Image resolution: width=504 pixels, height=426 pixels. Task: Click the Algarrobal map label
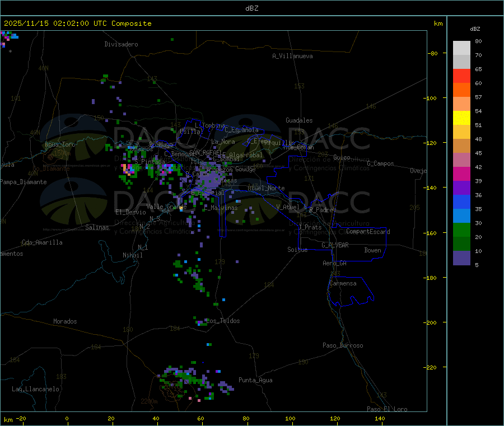tap(246, 155)
